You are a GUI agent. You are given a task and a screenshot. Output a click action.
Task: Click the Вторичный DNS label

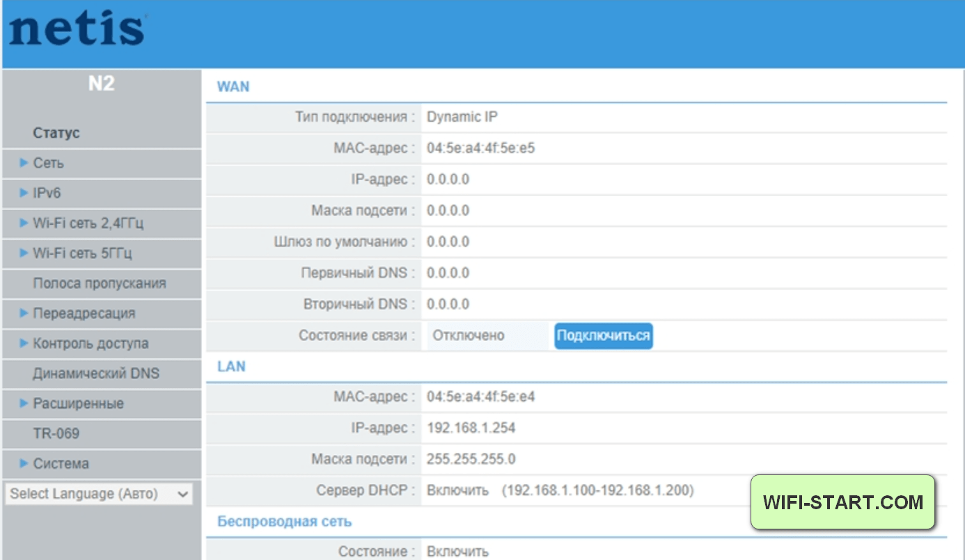pyautogui.click(x=359, y=304)
